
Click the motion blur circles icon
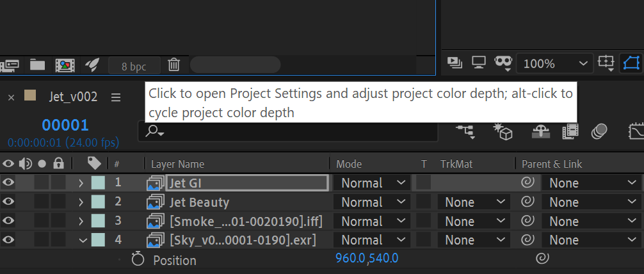click(x=599, y=131)
